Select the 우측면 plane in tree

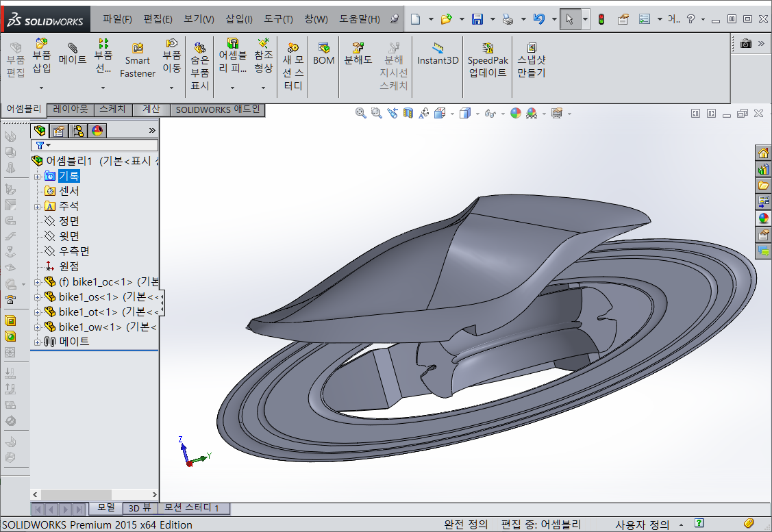tap(74, 251)
